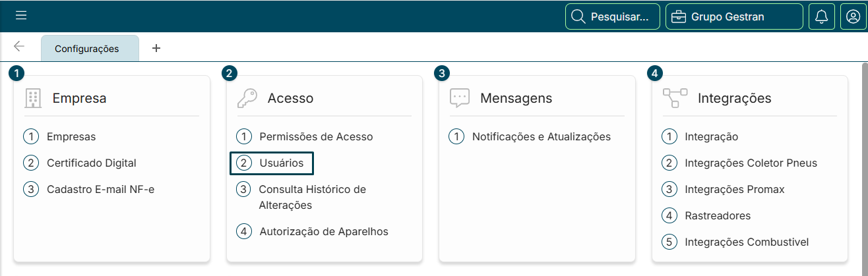Viewport: 868px width, 276px height.
Task: Open the hamburger menu icon
Action: [x=21, y=16]
